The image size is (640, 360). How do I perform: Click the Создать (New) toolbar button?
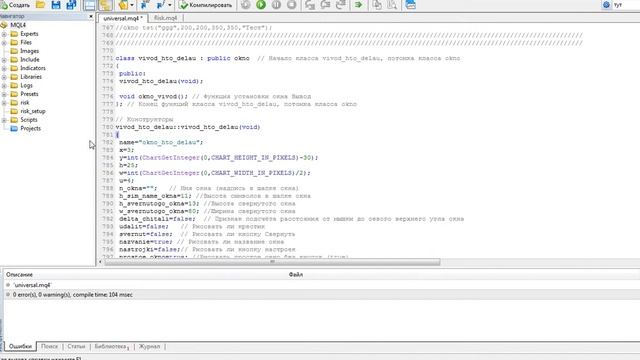tap(15, 5)
